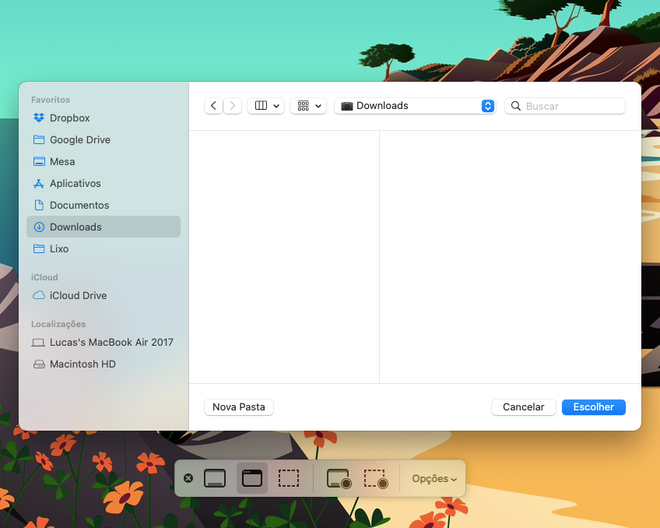Select Google Drive in sidebar
The width and height of the screenshot is (660, 528).
tap(104, 140)
